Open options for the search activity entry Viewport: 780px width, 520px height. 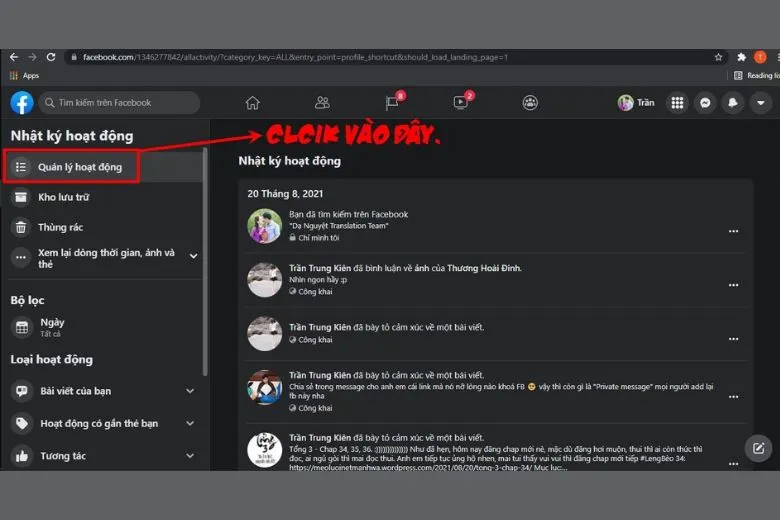[733, 231]
